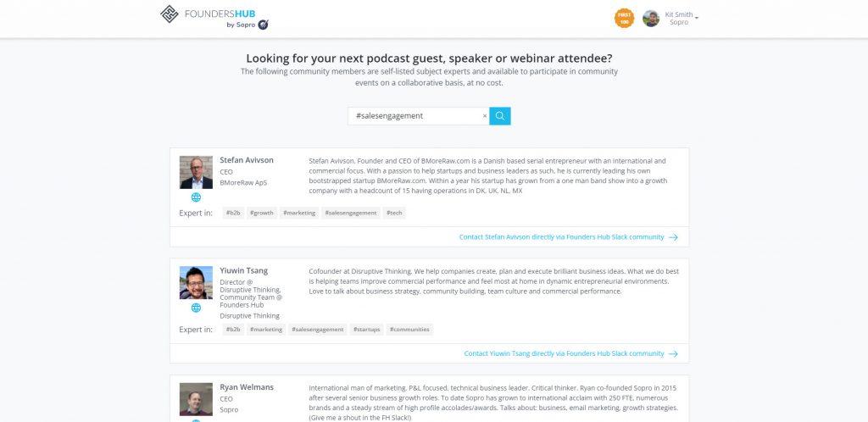The width and height of the screenshot is (868, 422).
Task: Contact Stefan Avivson via Slack community link
Action: coord(561,237)
